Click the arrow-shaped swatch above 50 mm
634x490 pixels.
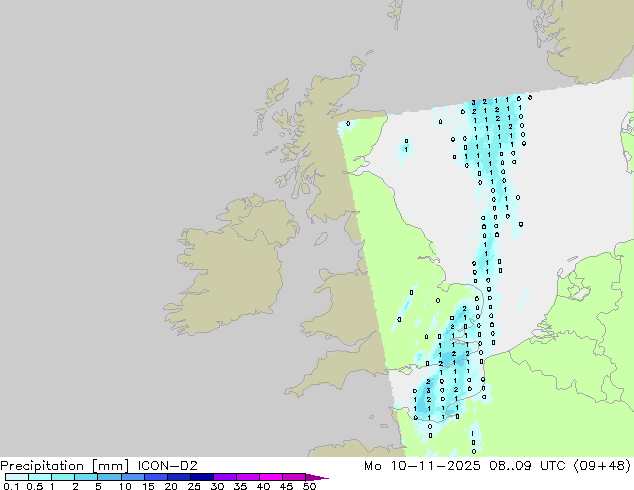coord(317,477)
